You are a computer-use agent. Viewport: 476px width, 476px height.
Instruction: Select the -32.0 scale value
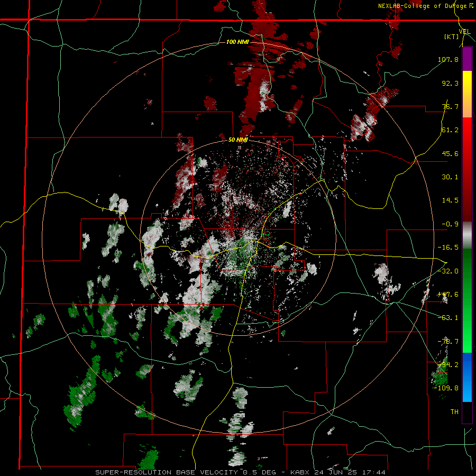coord(448,271)
